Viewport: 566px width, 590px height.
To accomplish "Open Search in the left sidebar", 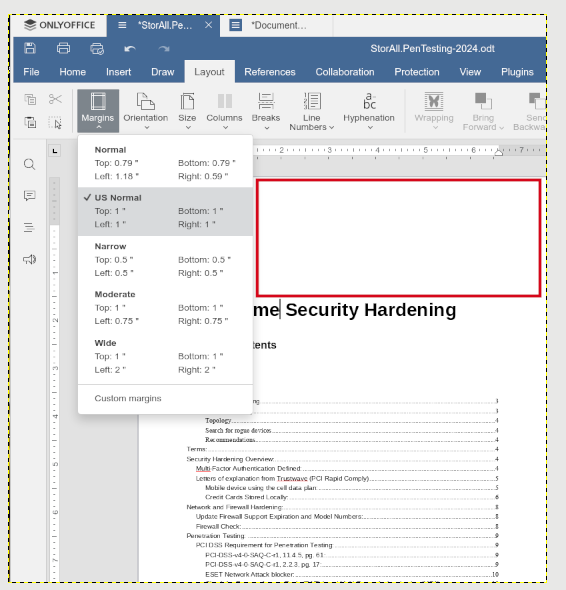I will tap(29, 164).
